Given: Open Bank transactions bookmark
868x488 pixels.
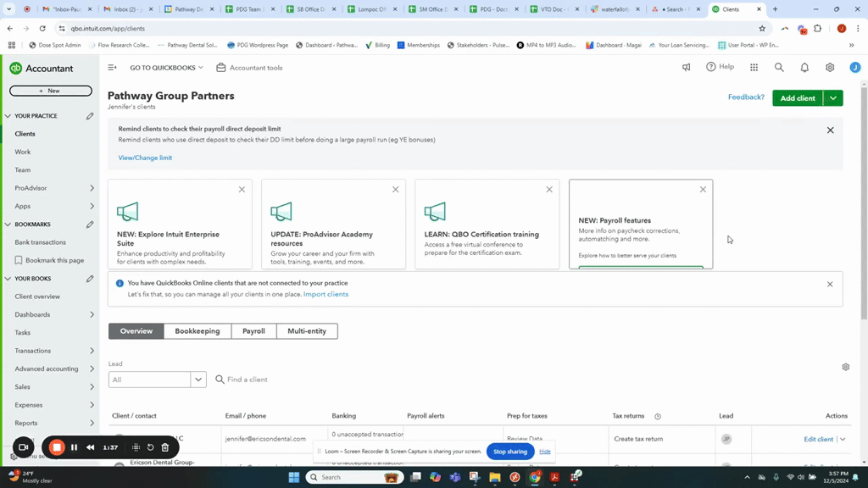Looking at the screenshot, I should tap(40, 242).
